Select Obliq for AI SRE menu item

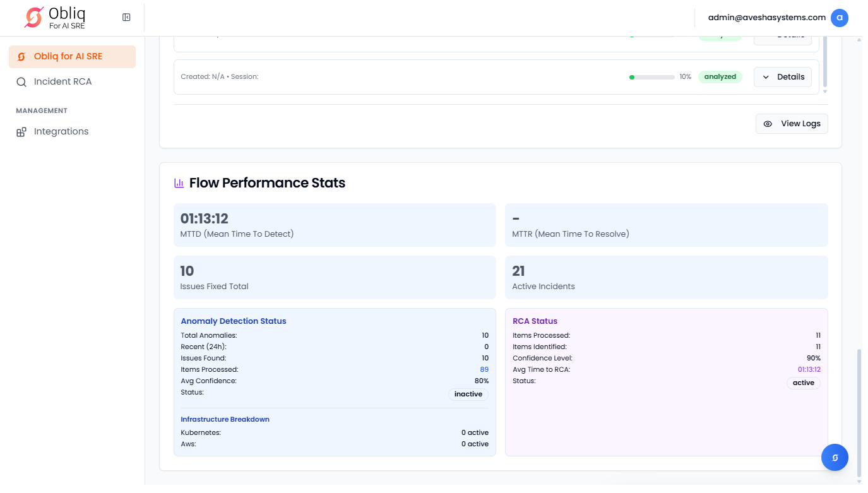tap(68, 57)
